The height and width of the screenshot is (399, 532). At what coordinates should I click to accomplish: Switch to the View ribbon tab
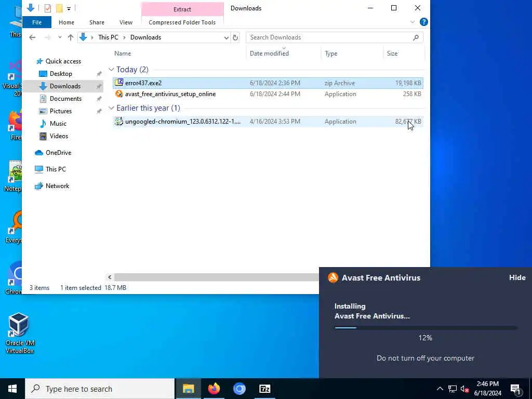126,22
